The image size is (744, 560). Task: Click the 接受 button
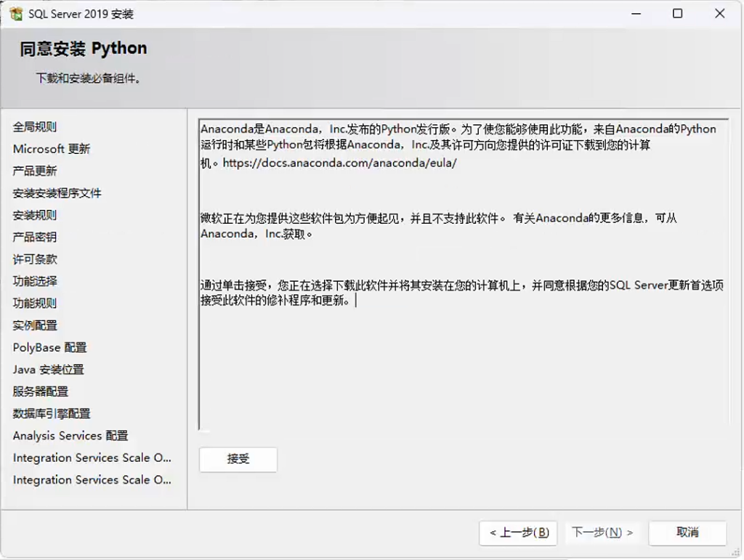[x=238, y=459]
